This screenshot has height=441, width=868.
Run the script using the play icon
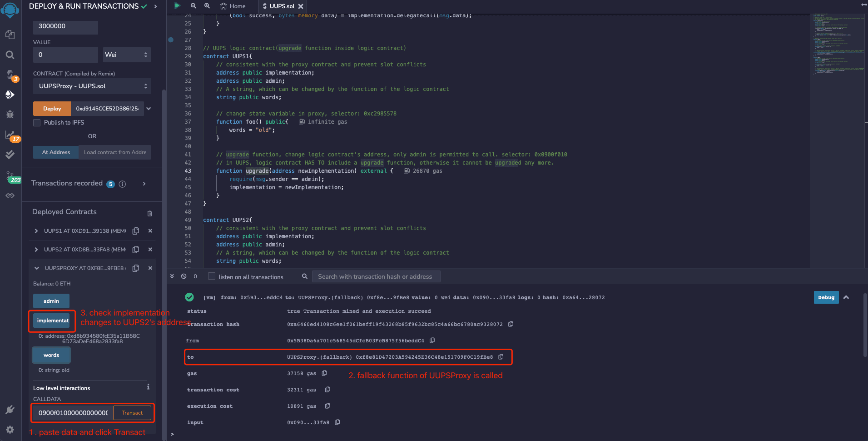click(x=177, y=6)
